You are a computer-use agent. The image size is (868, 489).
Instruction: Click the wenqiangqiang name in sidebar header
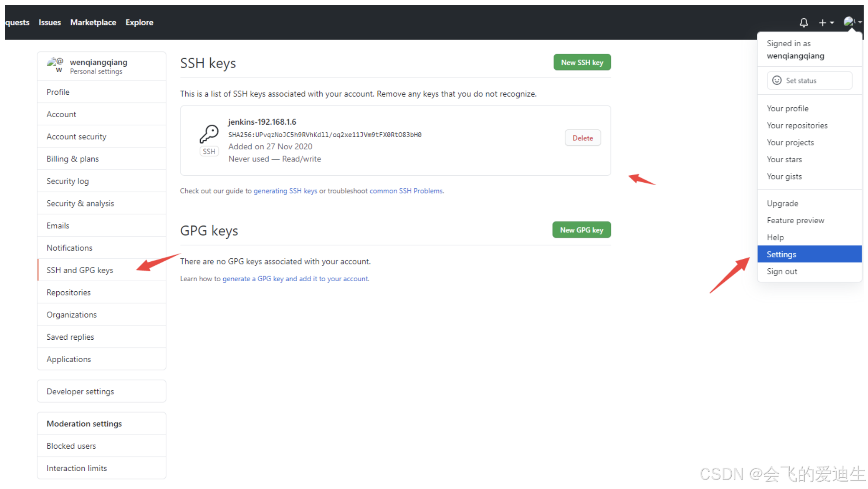(99, 62)
